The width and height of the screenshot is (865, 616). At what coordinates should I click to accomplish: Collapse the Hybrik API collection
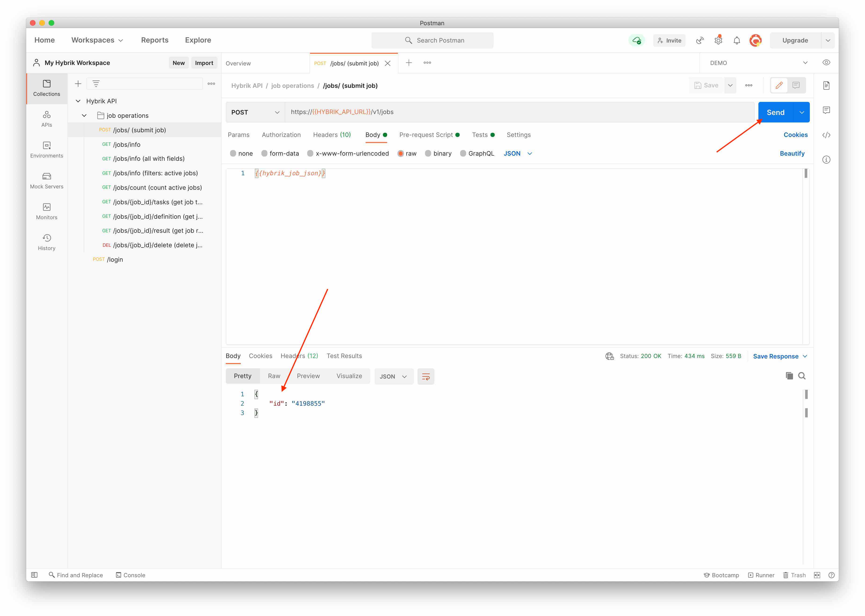tap(78, 101)
